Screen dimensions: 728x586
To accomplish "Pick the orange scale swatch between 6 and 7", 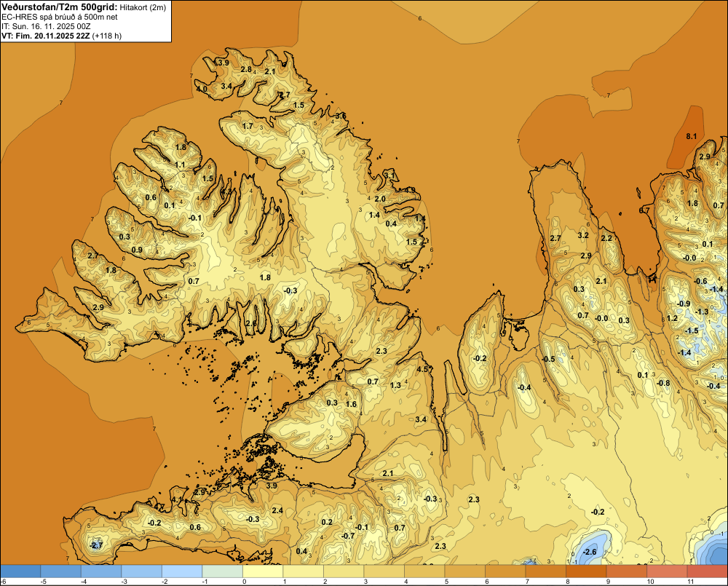I will [x=505, y=571].
